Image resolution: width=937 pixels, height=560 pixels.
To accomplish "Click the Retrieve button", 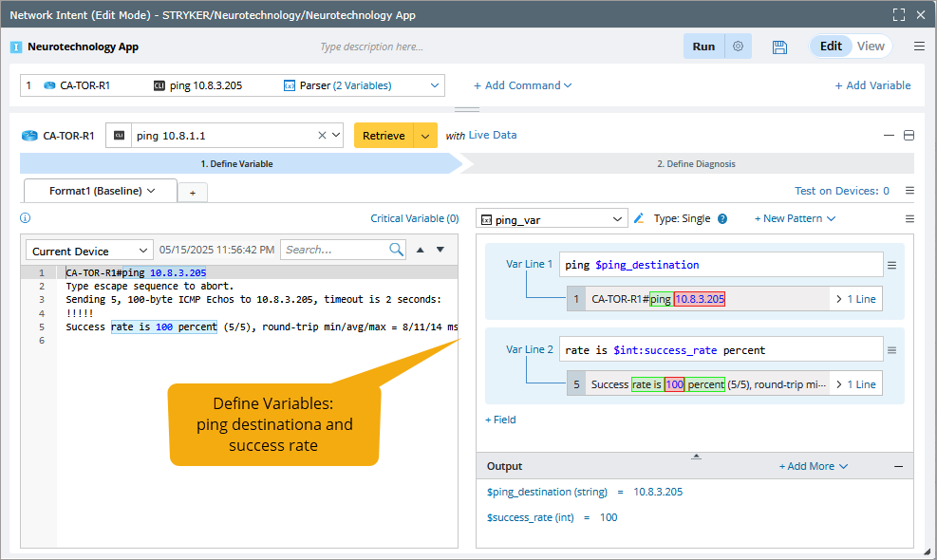I will pyautogui.click(x=384, y=136).
